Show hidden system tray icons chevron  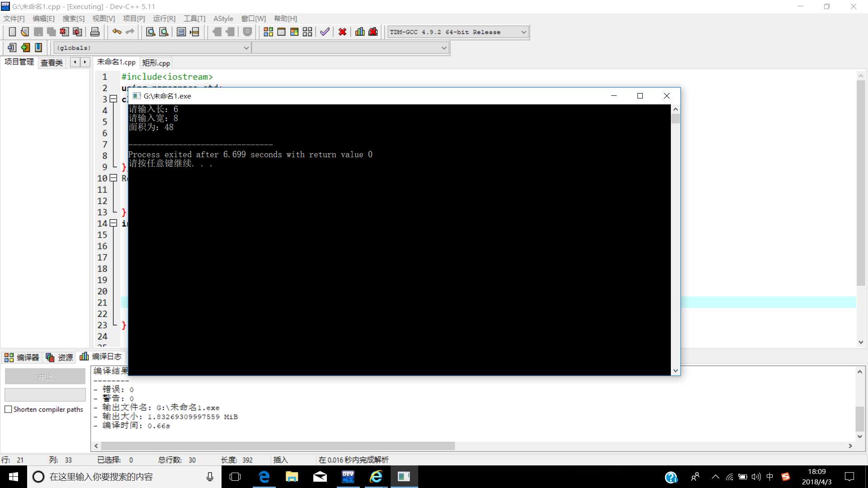point(715,477)
